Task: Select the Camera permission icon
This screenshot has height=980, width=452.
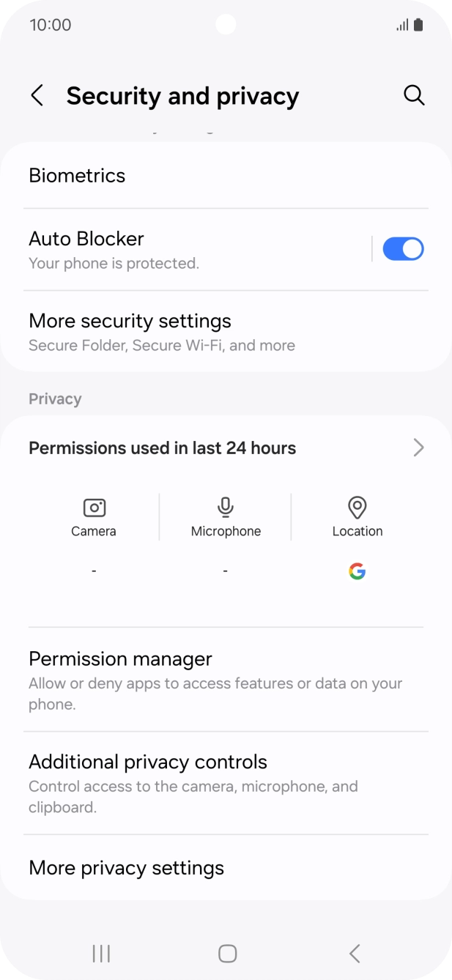Action: tap(94, 506)
